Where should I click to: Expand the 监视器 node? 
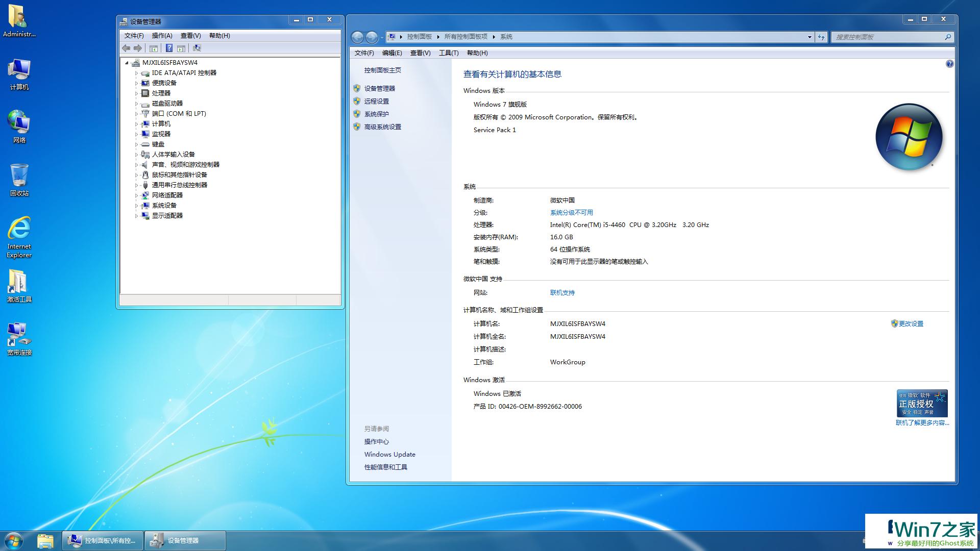point(136,134)
